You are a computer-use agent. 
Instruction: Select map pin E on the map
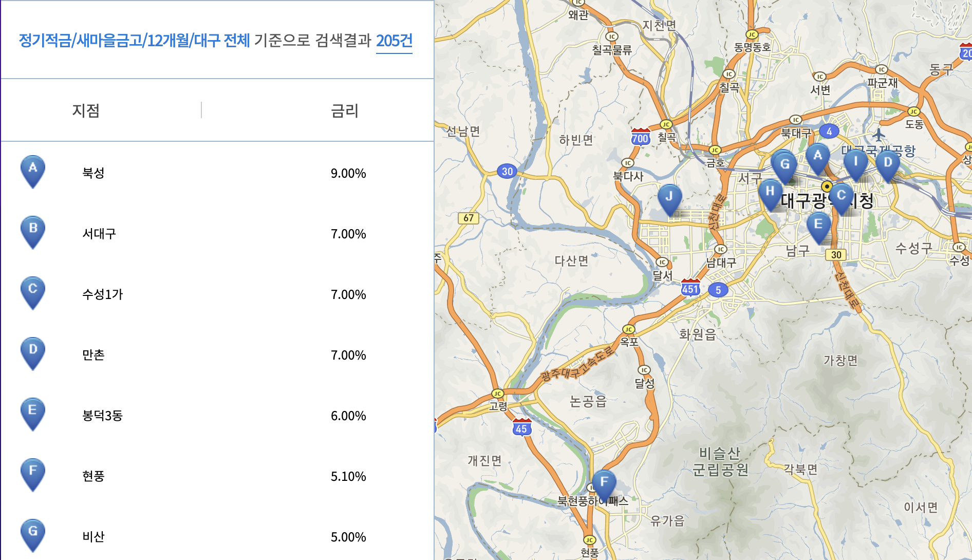point(818,228)
